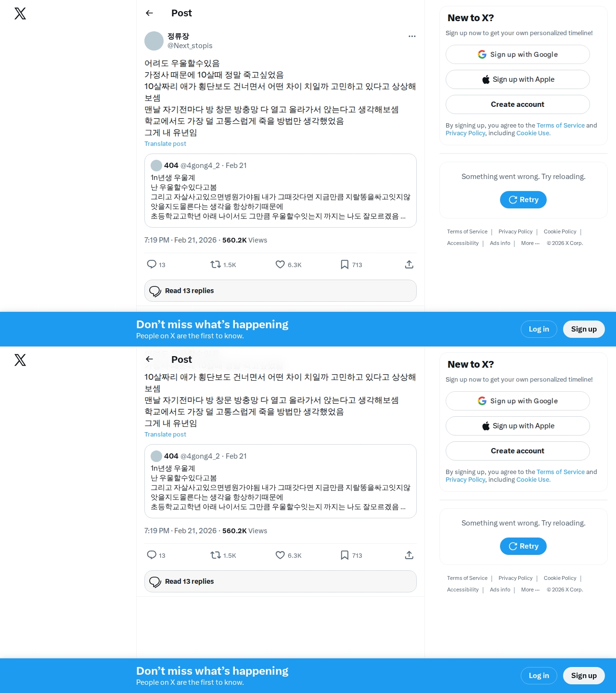This screenshot has height=693, width=616.
Task: Like the post via heart icon in lower copy
Action: tap(280, 555)
